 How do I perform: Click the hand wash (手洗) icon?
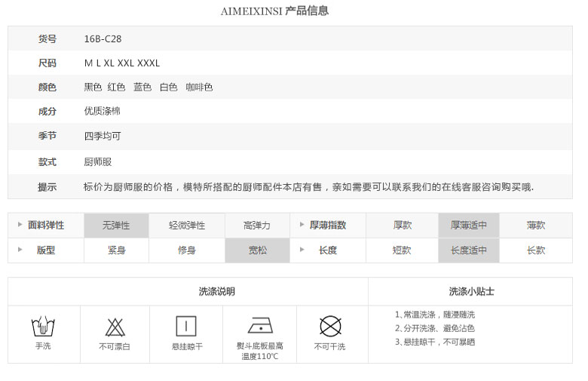43,327
